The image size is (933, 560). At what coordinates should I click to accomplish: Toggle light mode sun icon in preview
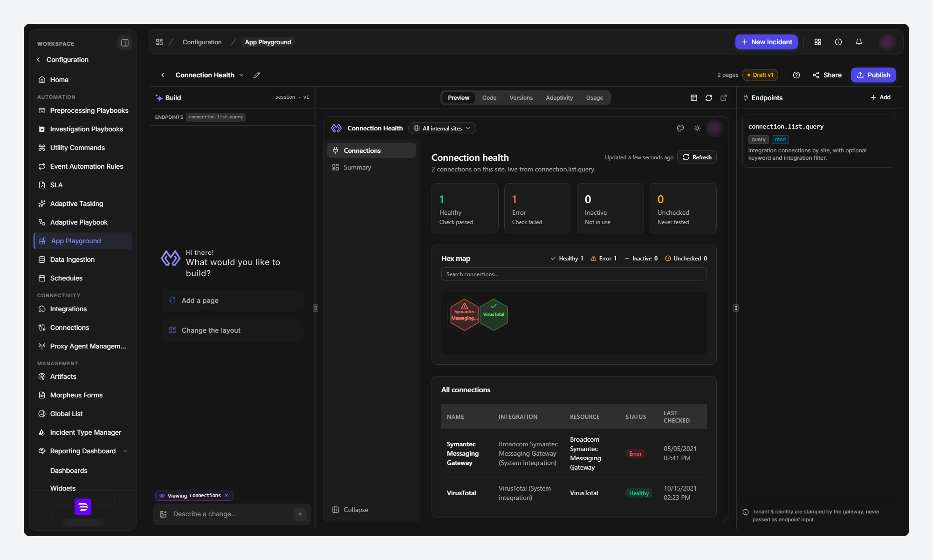697,128
